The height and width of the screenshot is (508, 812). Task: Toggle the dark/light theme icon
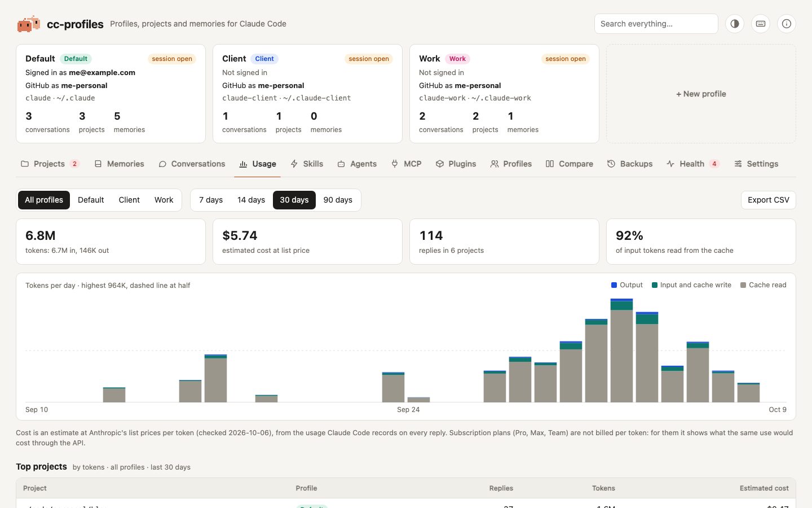[x=735, y=24]
